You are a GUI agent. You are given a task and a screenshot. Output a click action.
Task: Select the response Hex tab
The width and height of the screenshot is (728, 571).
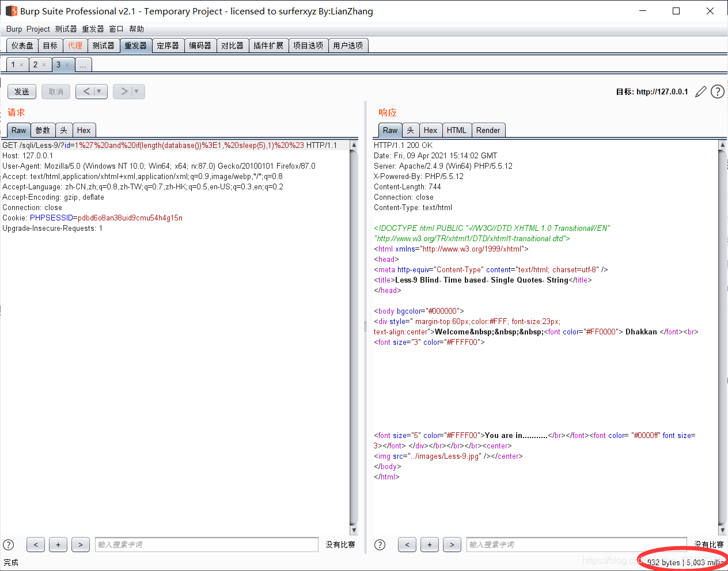click(430, 130)
